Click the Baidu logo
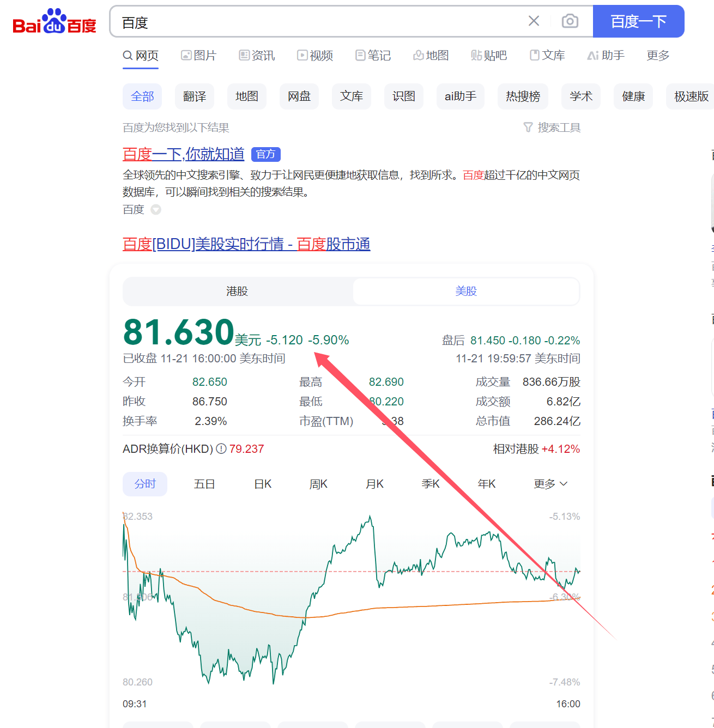 click(55, 21)
